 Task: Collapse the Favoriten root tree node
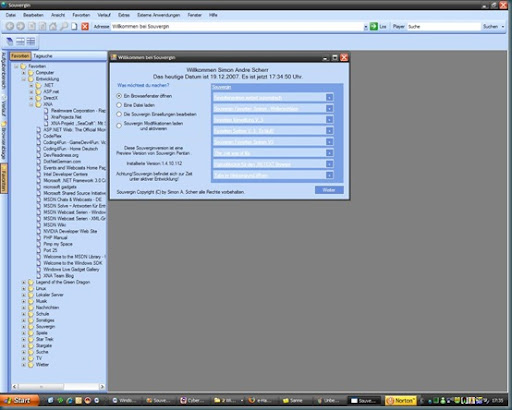16,66
